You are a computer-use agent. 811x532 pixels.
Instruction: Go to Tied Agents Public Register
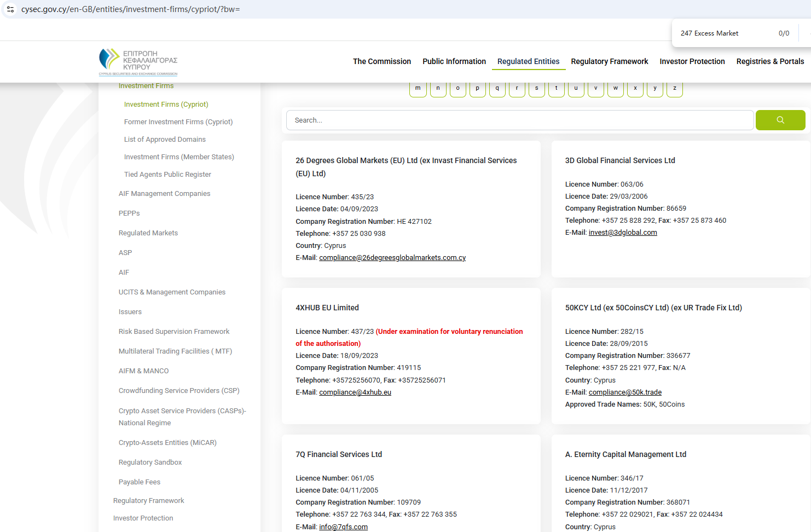167,175
